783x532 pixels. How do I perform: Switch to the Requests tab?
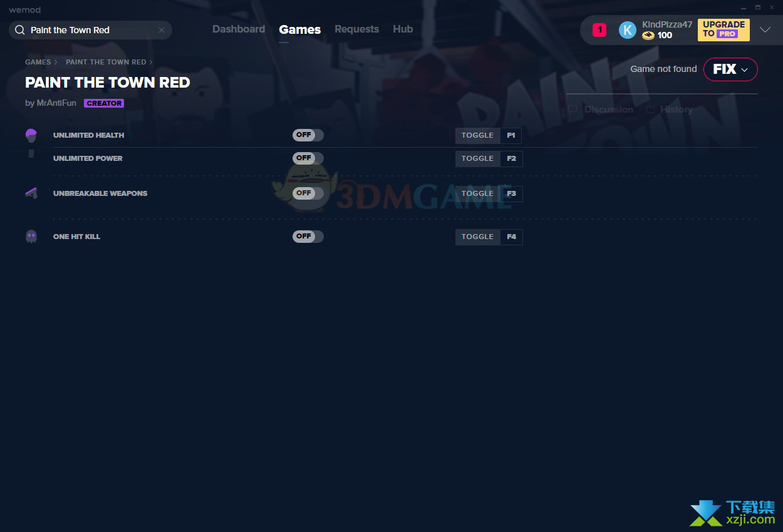(356, 29)
